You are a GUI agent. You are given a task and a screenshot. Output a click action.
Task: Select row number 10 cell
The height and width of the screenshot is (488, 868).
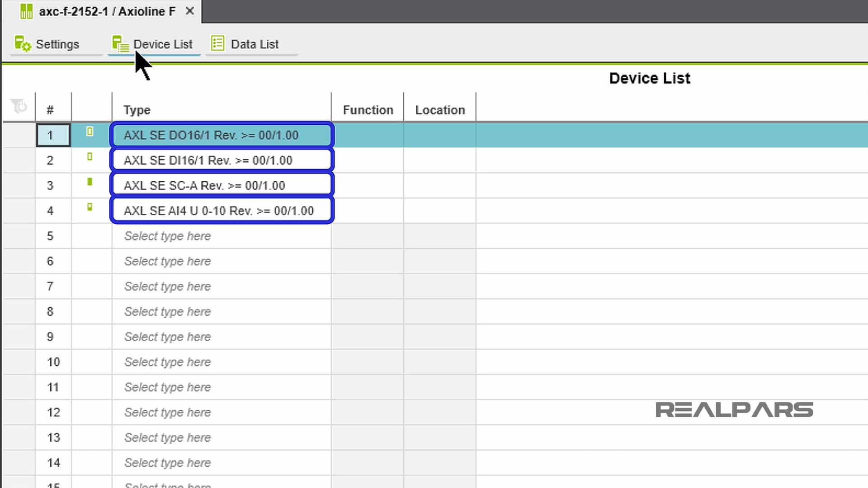pos(53,362)
